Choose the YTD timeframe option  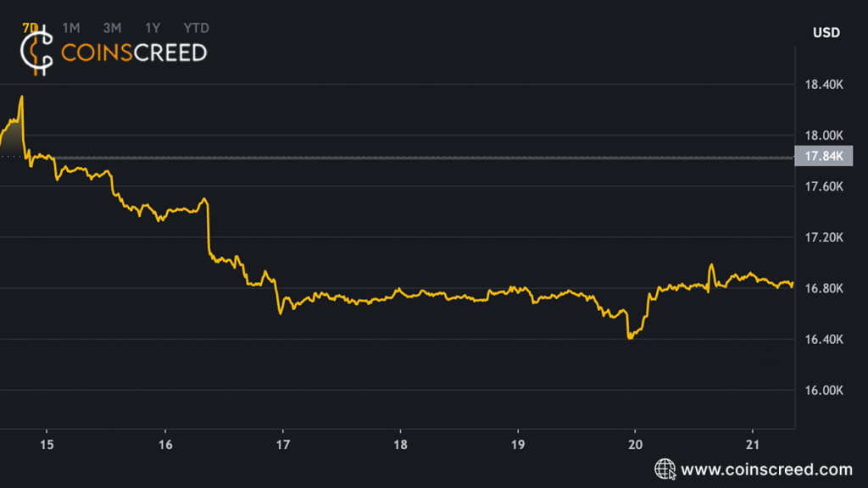click(x=195, y=27)
